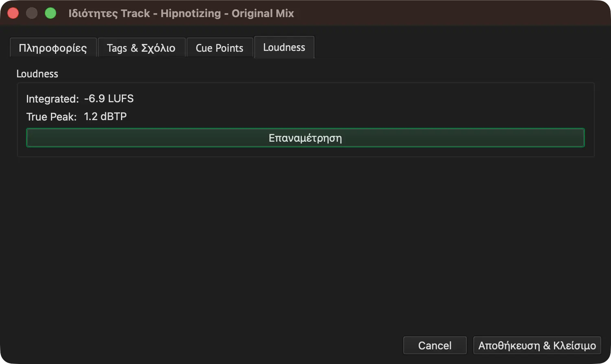This screenshot has width=611, height=364.
Task: Click the Επαναμέτρηση button
Action: pos(305,138)
